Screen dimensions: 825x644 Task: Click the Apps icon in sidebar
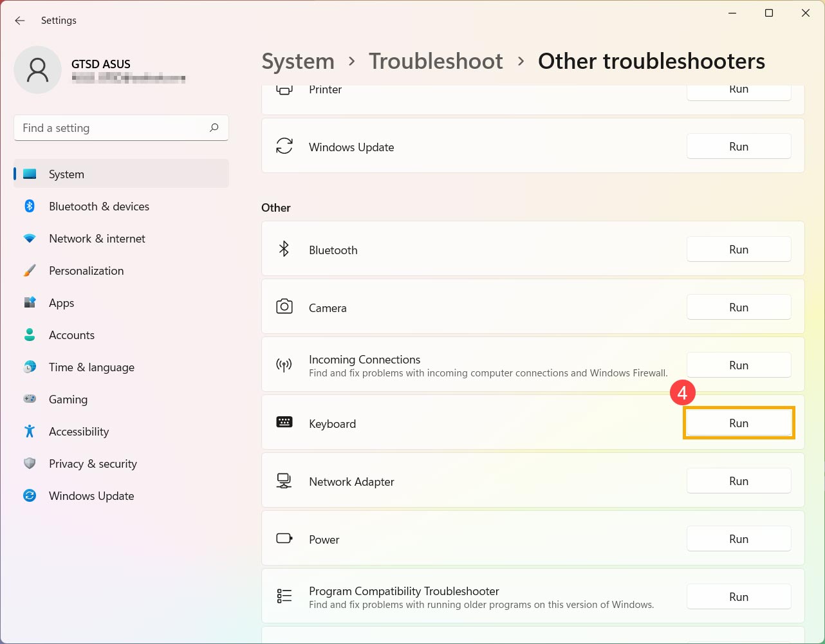coord(30,302)
